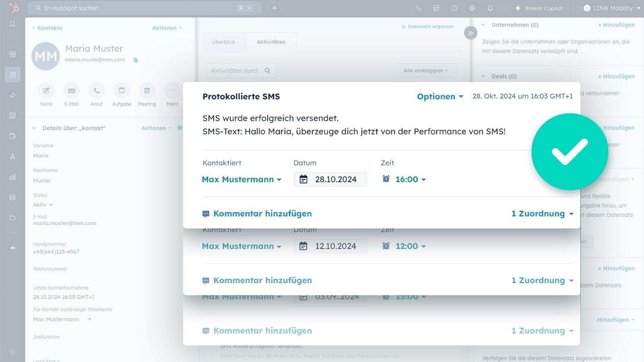The image size is (644, 362).
Task: Copy email using icon beside maria.muste@mm.com
Action: [x=136, y=60]
